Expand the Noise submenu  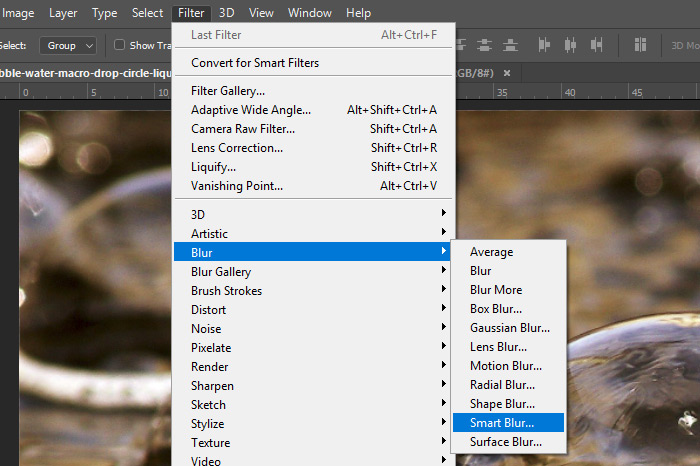313,329
